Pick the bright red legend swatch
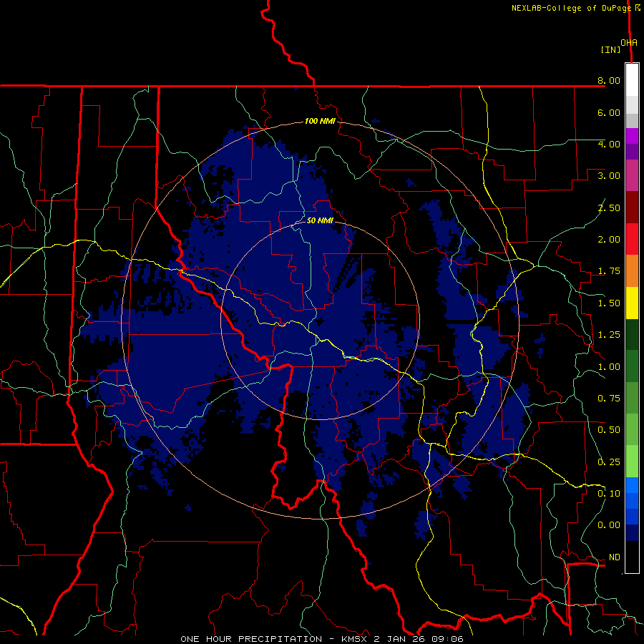The image size is (644, 644). point(632,239)
